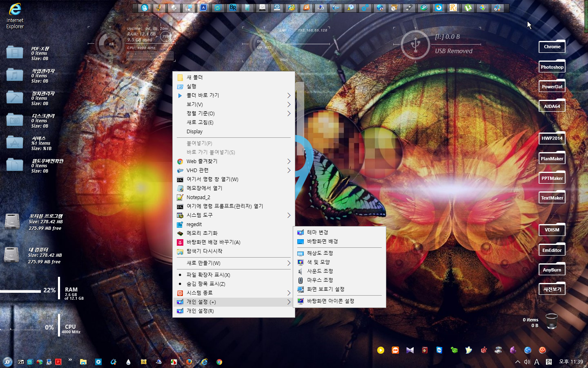
Task: Choose 해상도 조정 in submenu
Action: [x=339, y=253]
